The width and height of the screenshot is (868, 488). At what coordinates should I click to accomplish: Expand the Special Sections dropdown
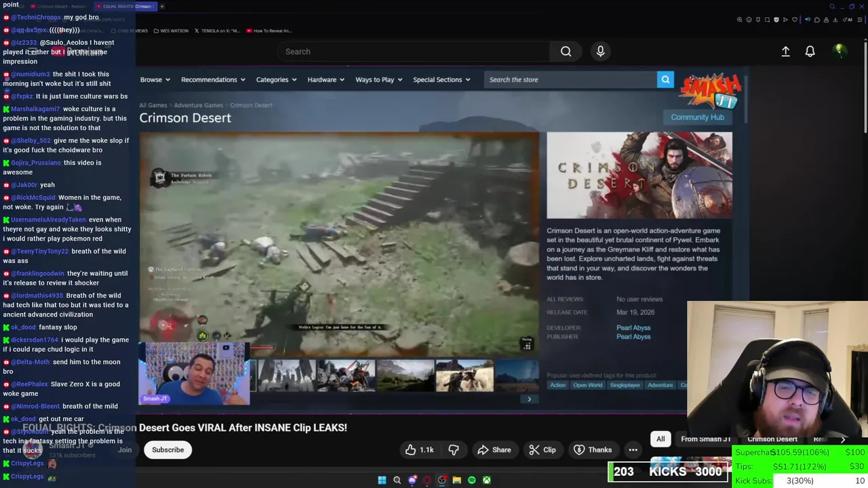441,79
